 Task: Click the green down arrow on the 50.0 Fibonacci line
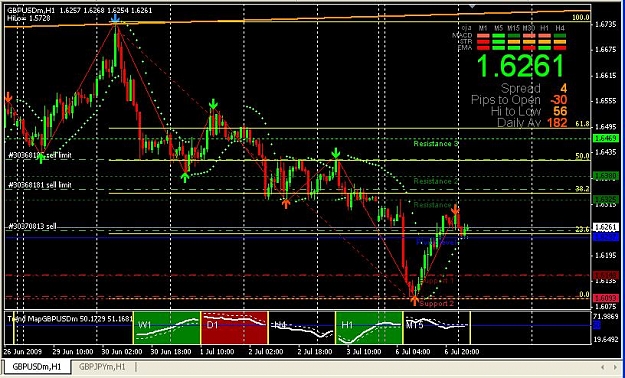336,153
